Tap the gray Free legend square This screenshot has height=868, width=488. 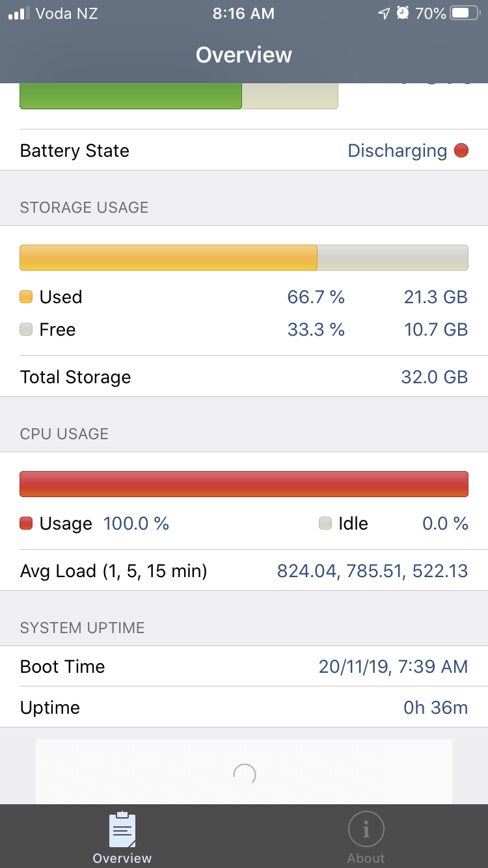pyautogui.click(x=26, y=330)
